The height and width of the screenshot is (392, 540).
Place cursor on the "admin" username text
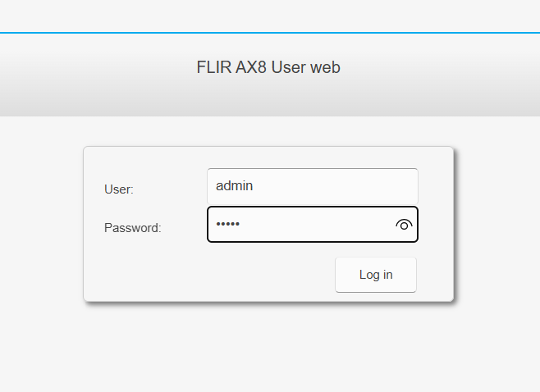[x=234, y=186]
